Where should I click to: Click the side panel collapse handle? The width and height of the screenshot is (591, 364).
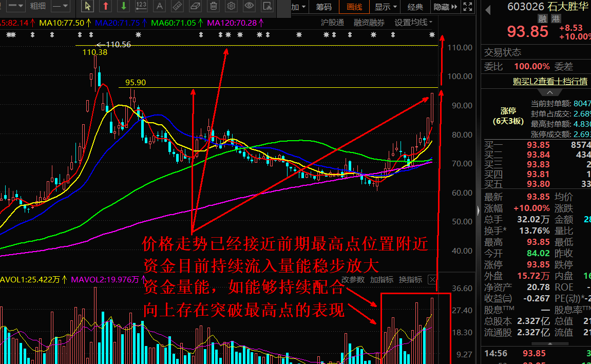pyautogui.click(x=479, y=210)
